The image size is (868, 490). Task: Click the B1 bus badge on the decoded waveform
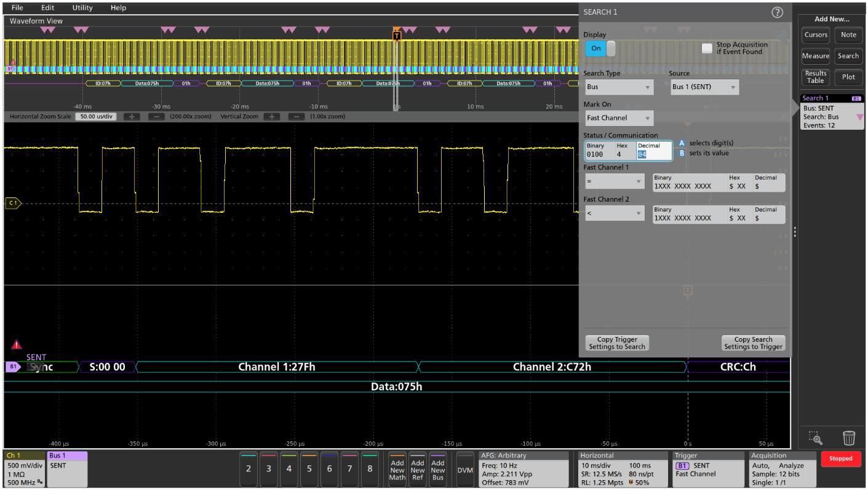coord(12,366)
